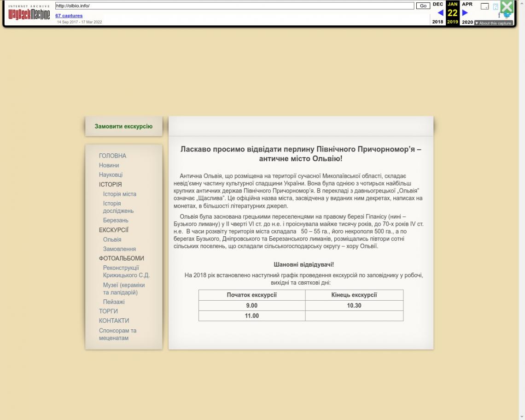This screenshot has height=420, width=525.
Task: Share capture on Twitter bird icon
Action: point(507,15)
